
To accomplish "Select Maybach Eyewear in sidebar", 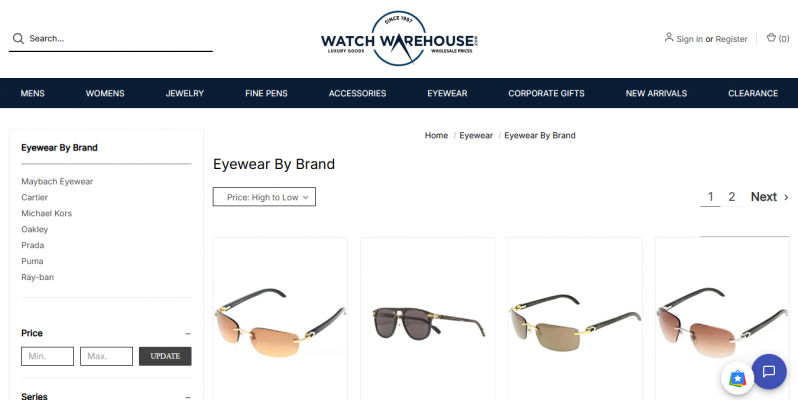I will pyautogui.click(x=57, y=181).
